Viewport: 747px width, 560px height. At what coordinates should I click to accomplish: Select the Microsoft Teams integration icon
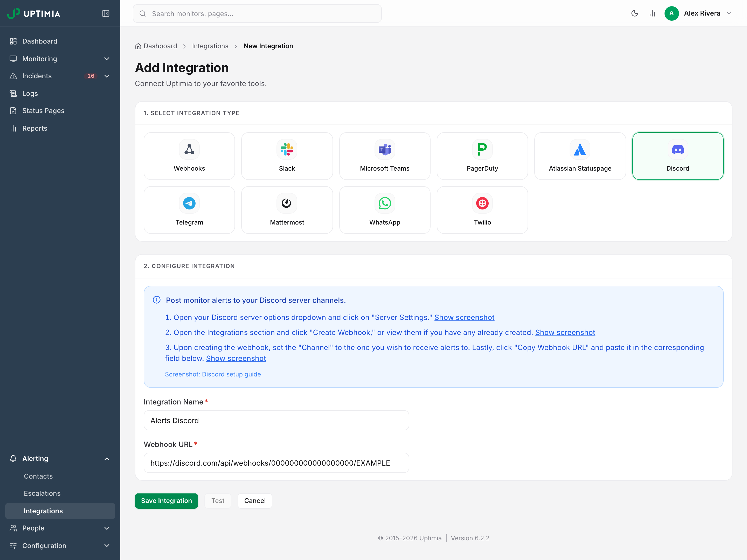[385, 149]
